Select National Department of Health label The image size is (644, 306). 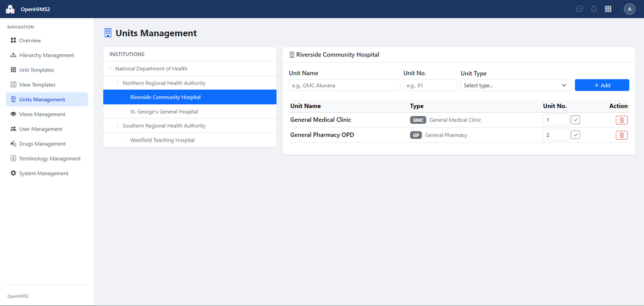click(151, 68)
